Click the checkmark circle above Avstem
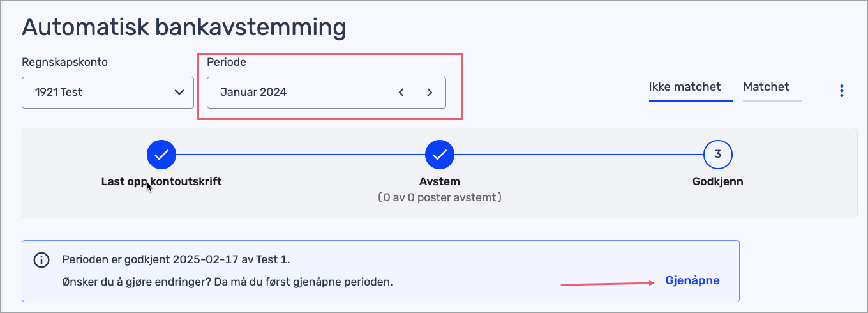The width and height of the screenshot is (868, 313). (x=440, y=154)
